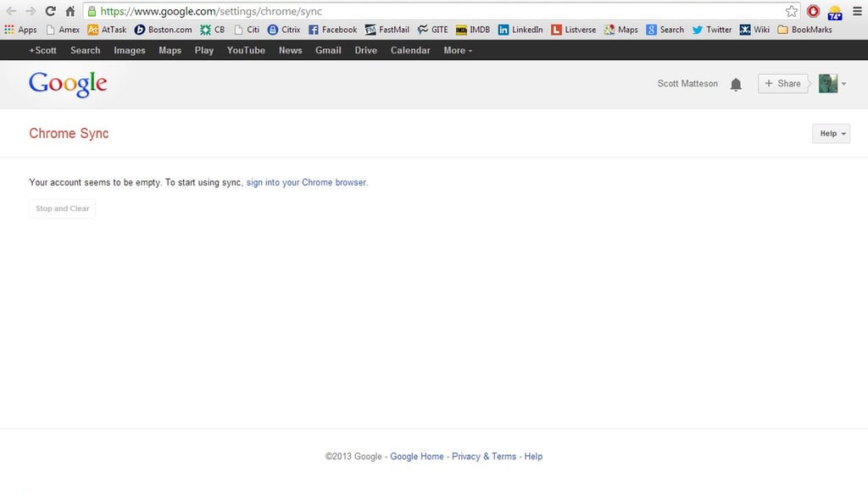Image resolution: width=868 pixels, height=494 pixels.
Task: Click the Google logo
Action: click(x=68, y=84)
